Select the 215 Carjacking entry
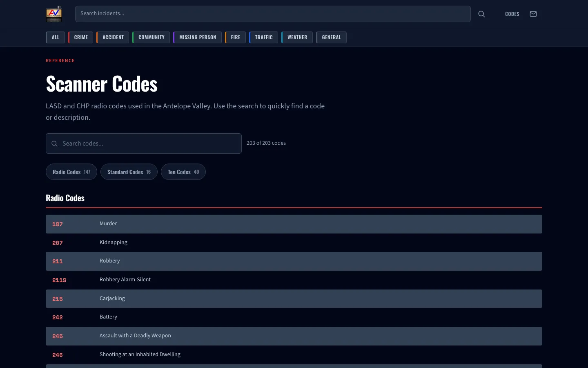 [294, 298]
